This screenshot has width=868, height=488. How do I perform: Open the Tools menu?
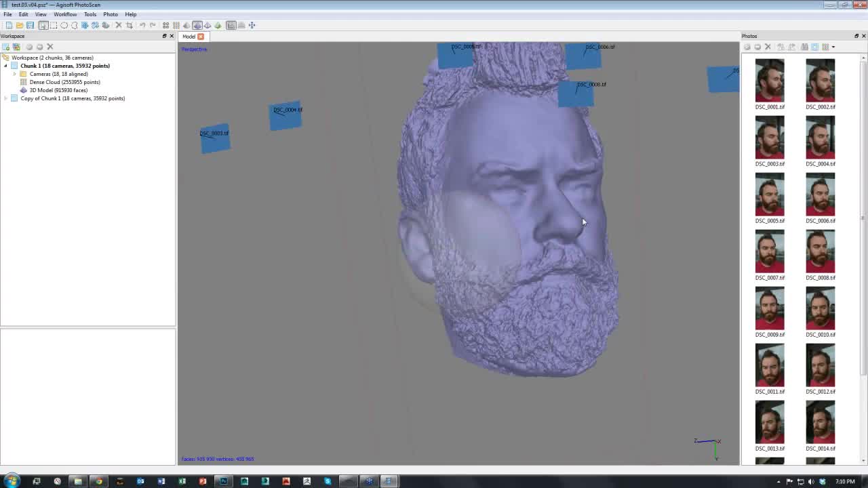coord(90,14)
